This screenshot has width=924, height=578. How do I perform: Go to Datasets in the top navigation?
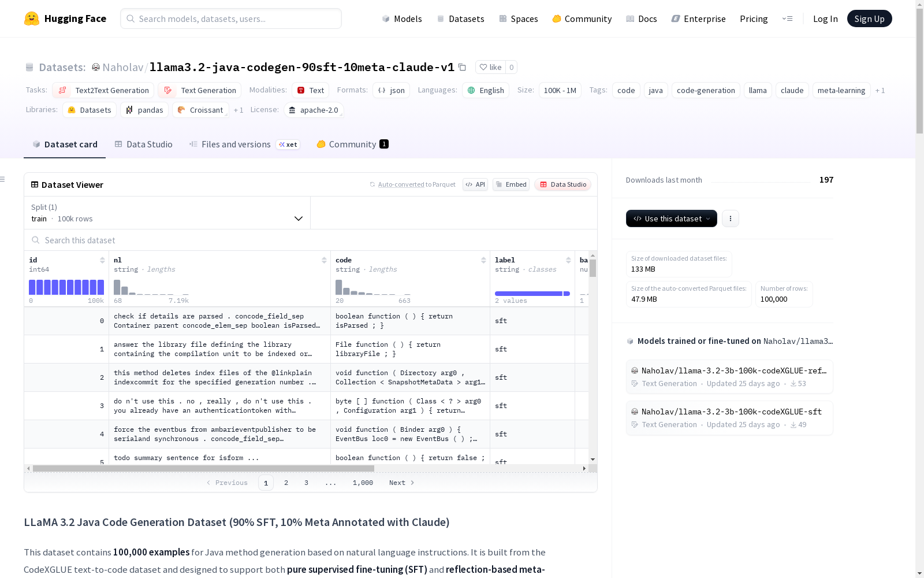460,18
